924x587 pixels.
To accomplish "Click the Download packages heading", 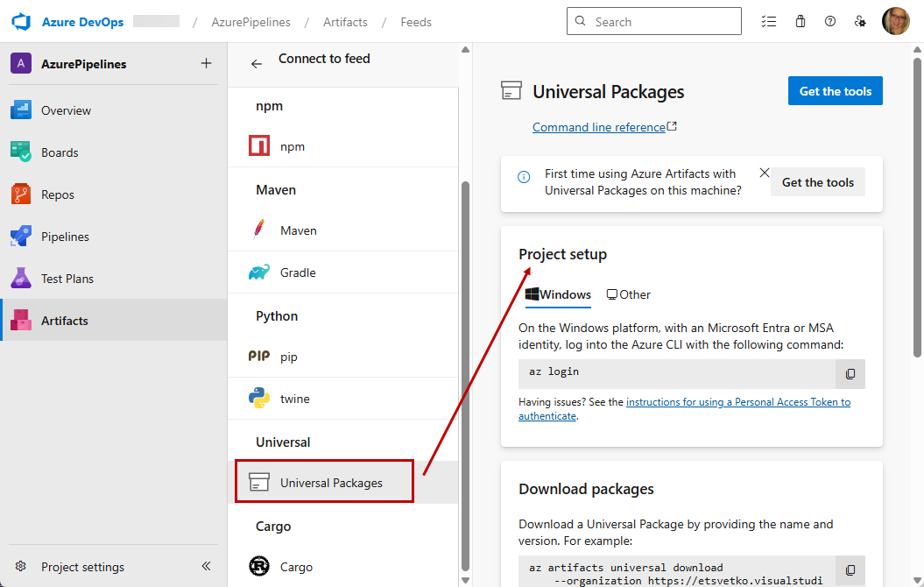I will click(586, 489).
